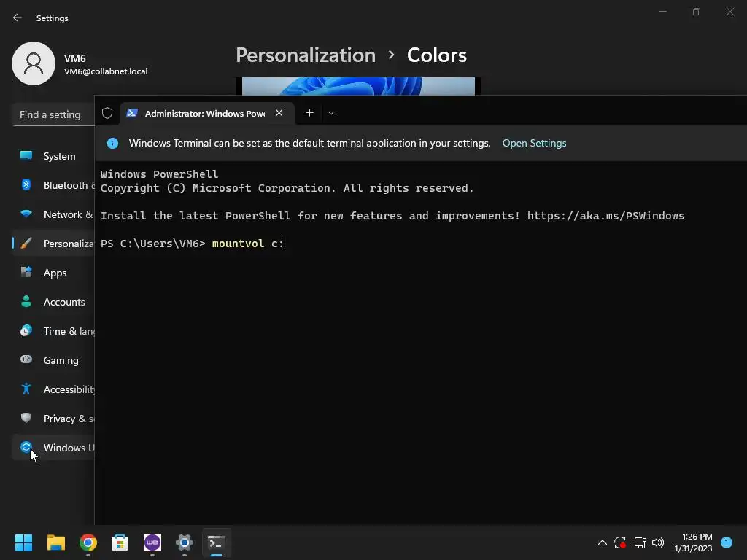Focus the Find a setting search box

(53, 114)
